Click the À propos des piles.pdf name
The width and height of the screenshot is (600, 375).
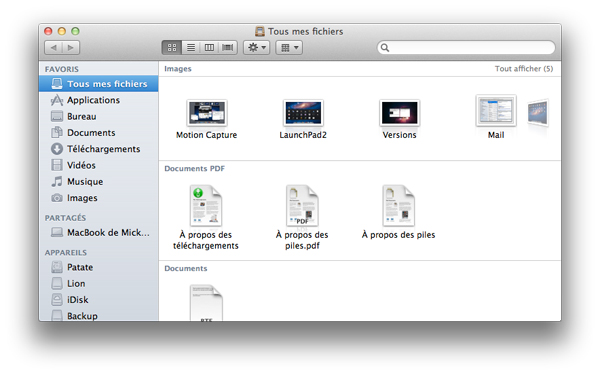[302, 240]
